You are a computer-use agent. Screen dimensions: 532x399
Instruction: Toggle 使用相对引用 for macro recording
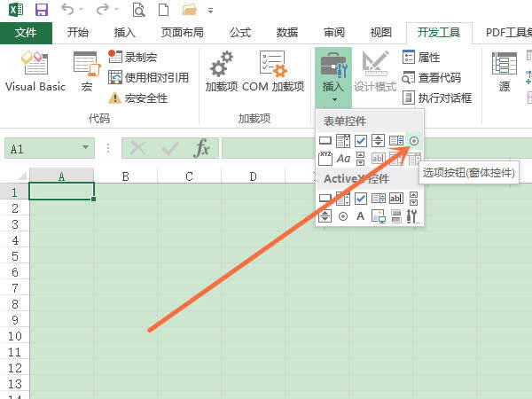click(148, 78)
